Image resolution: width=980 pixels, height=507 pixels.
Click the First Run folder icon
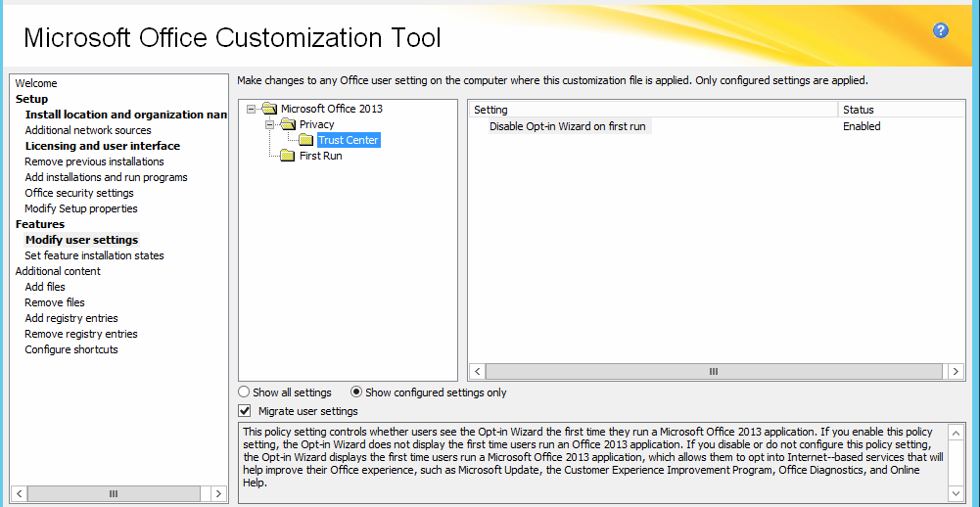coord(288,156)
